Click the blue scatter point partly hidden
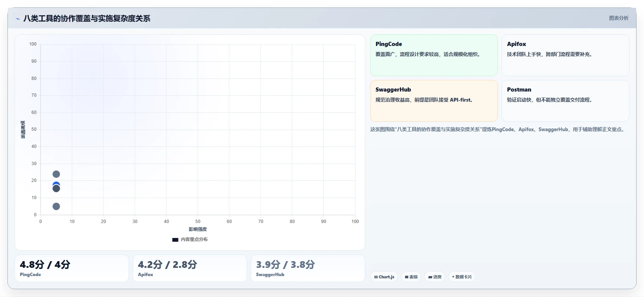Screen dimensions: 644x297 click(x=56, y=183)
